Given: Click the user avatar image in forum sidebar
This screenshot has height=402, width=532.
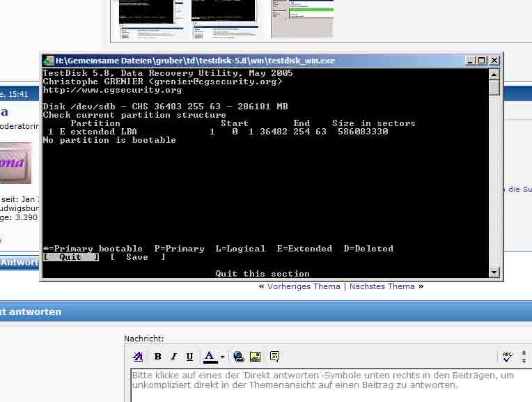Looking at the screenshot, I should [15, 163].
